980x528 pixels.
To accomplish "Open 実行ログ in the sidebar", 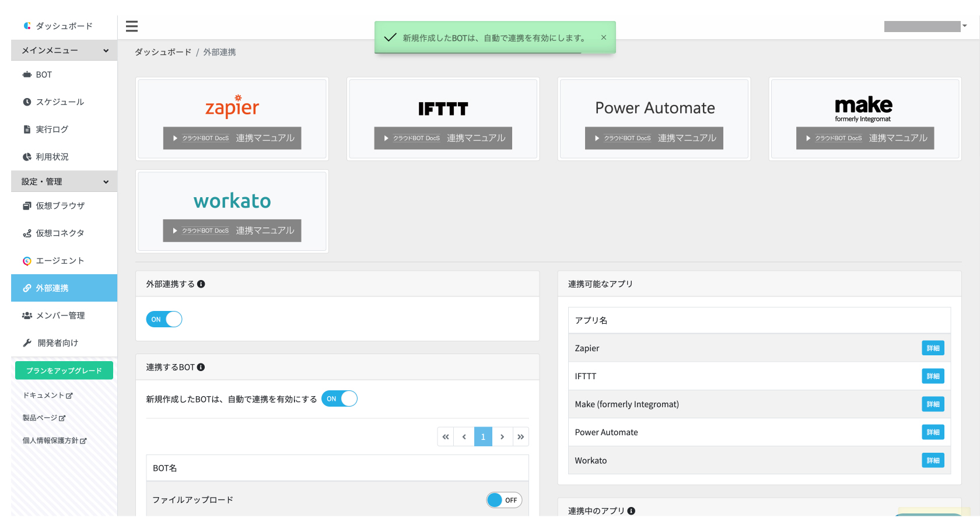I will (x=64, y=130).
